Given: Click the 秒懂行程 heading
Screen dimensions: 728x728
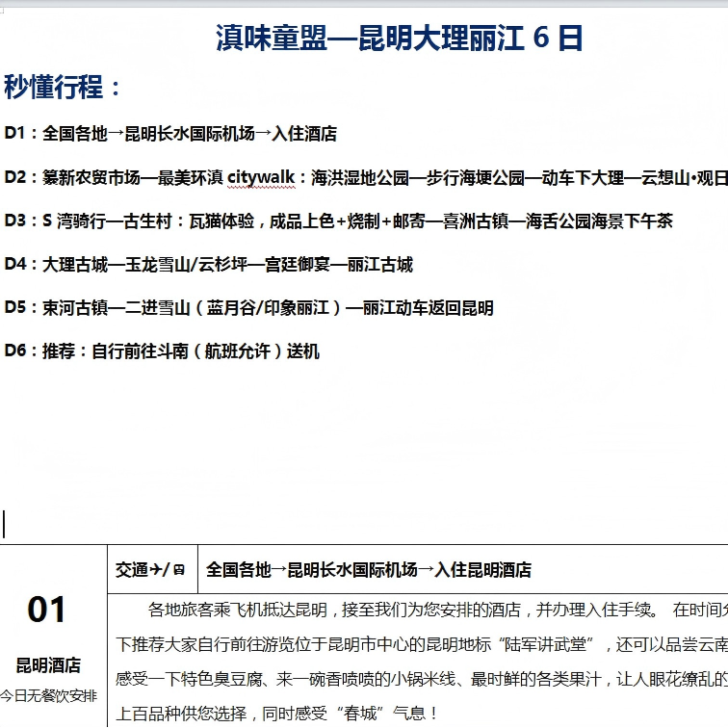Looking at the screenshot, I should point(55,88).
